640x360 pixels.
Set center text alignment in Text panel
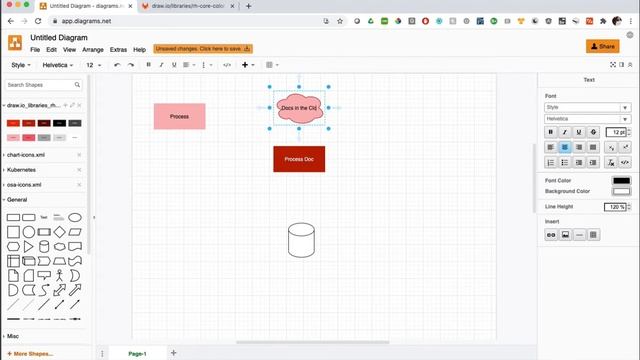click(x=565, y=147)
